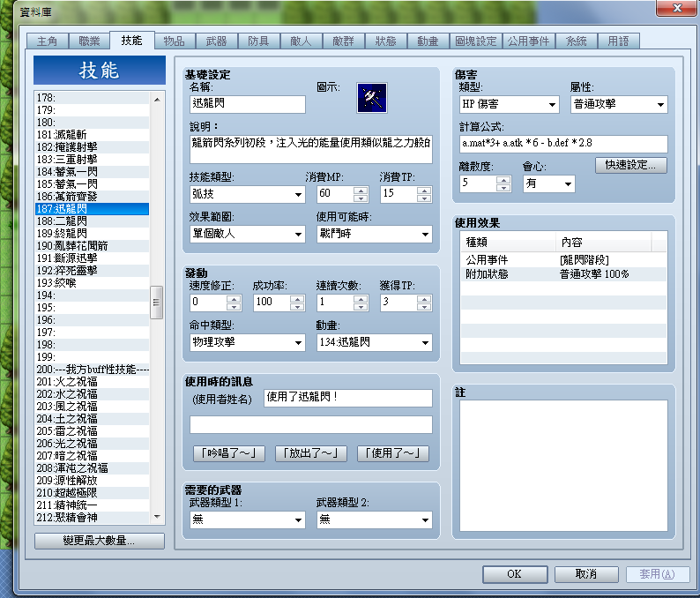Click the 快速設定... button
The image size is (700, 598).
click(631, 165)
